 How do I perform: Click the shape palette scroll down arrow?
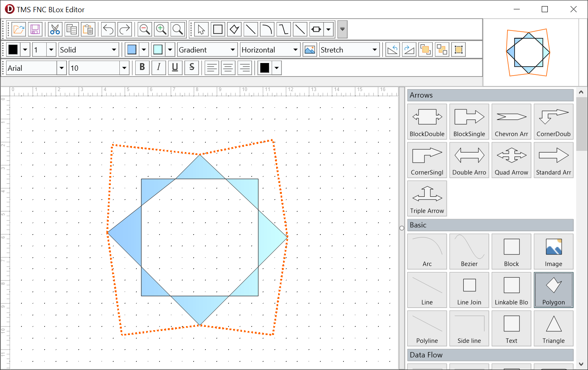[x=581, y=364]
